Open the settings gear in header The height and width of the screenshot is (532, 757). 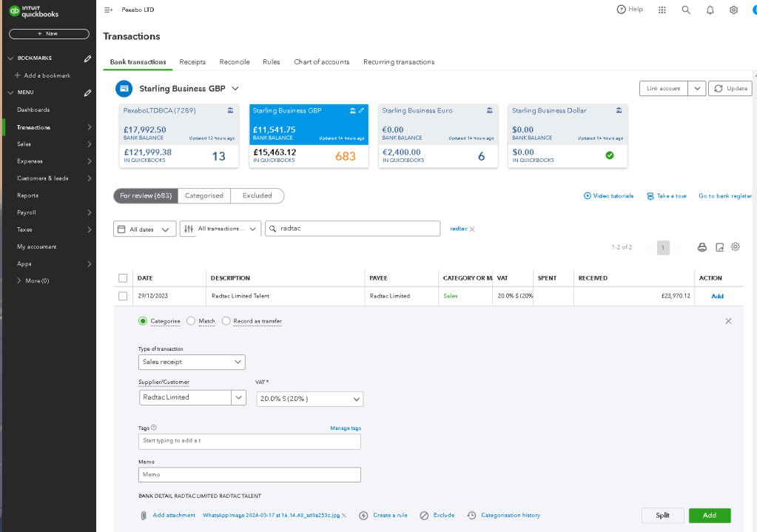[733, 10]
